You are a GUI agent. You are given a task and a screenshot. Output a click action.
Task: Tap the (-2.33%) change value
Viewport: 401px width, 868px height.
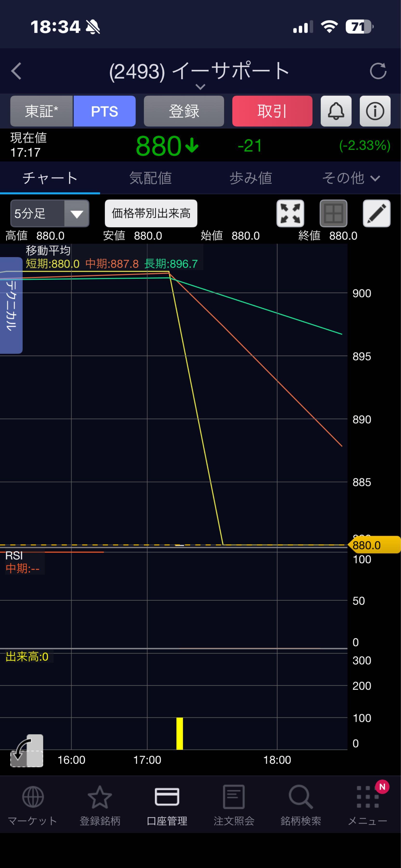pyautogui.click(x=365, y=146)
